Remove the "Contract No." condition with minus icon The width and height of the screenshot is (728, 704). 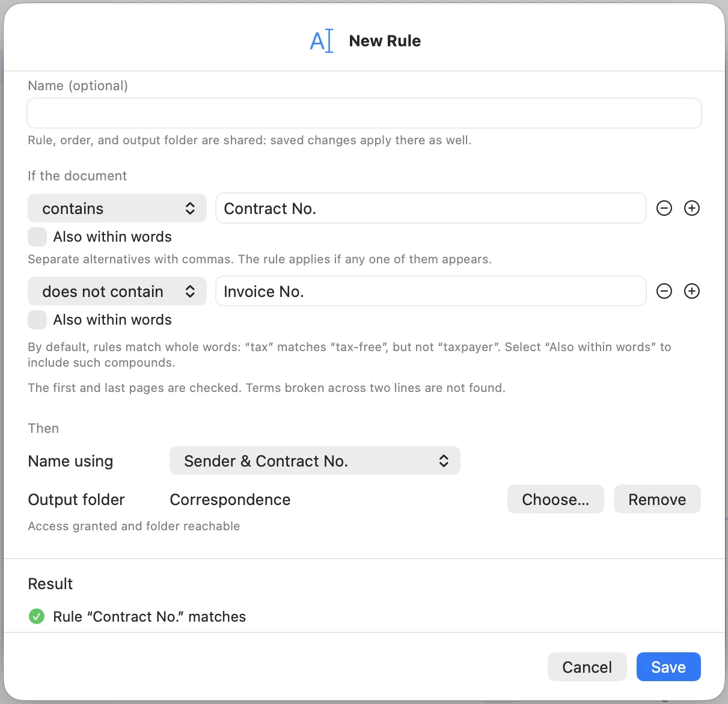pos(664,209)
